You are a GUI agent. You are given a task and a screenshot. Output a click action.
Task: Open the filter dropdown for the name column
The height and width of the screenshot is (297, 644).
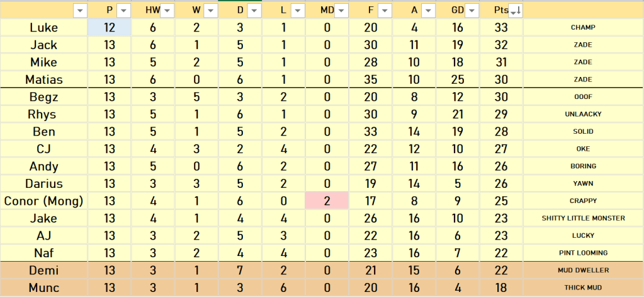coord(80,10)
